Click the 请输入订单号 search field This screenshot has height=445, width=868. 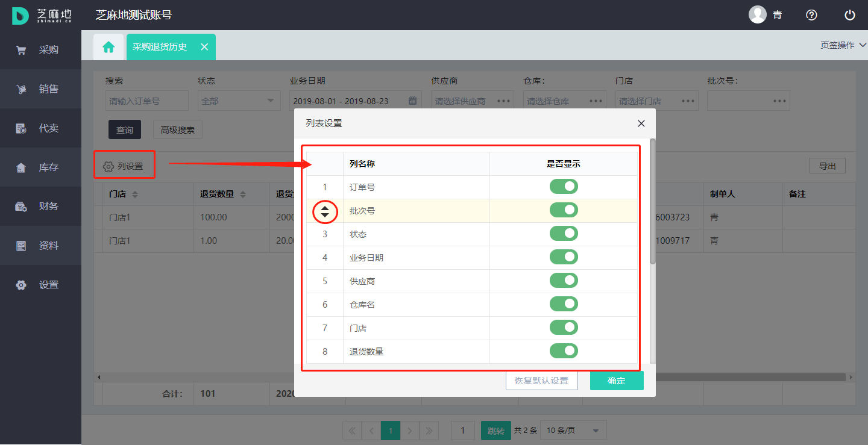(x=146, y=101)
